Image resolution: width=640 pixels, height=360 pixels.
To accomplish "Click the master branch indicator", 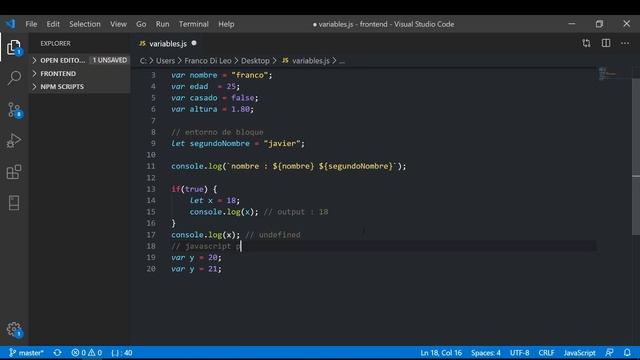I will (x=26, y=353).
